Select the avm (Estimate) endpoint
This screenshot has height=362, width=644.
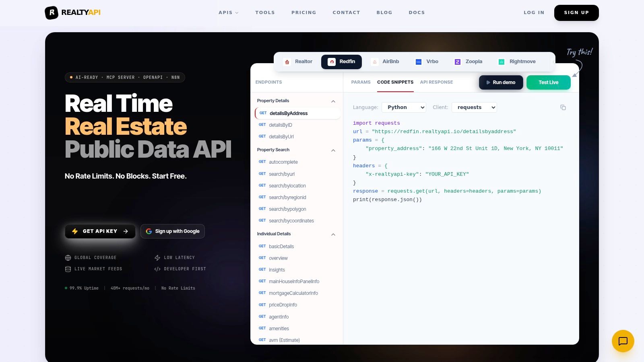(297, 340)
